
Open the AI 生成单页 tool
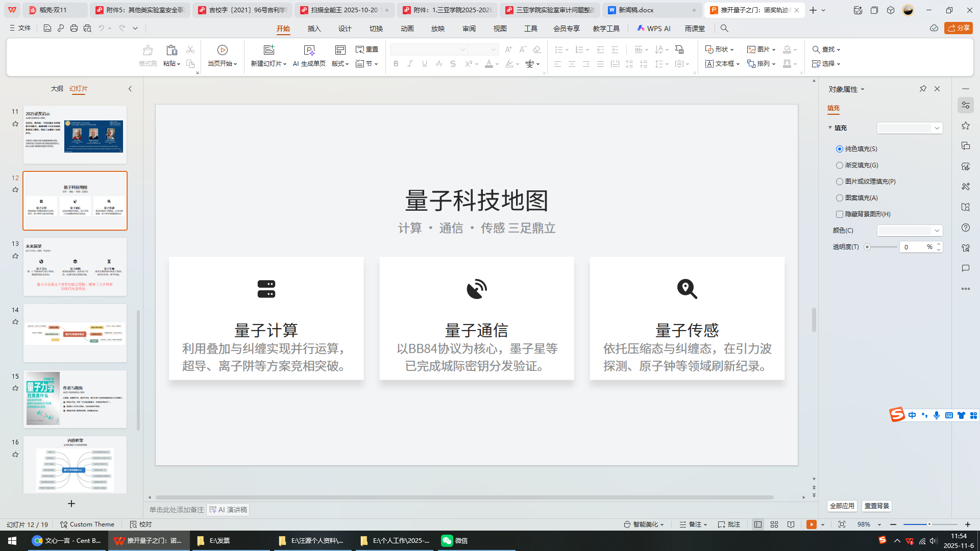click(x=309, y=50)
